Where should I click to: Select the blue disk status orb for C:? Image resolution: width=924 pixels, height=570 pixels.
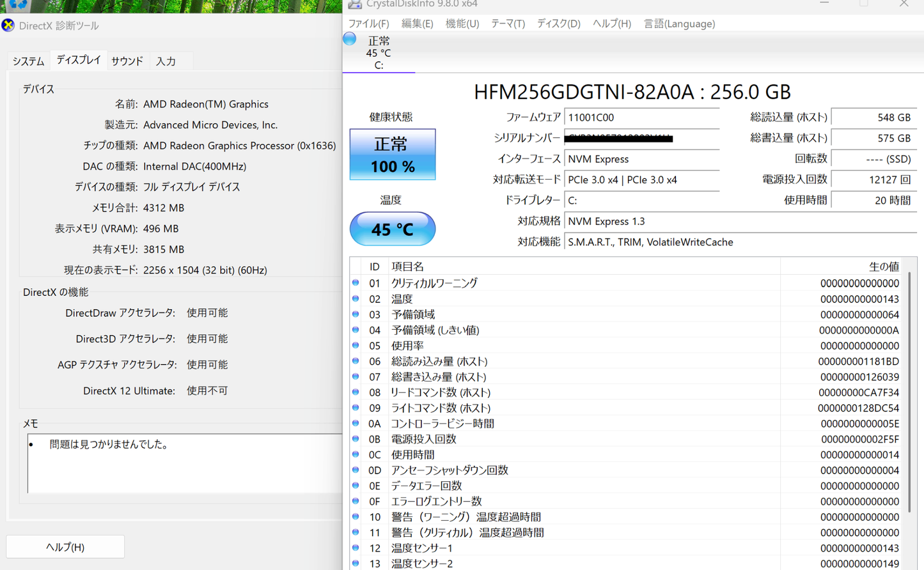(x=350, y=39)
